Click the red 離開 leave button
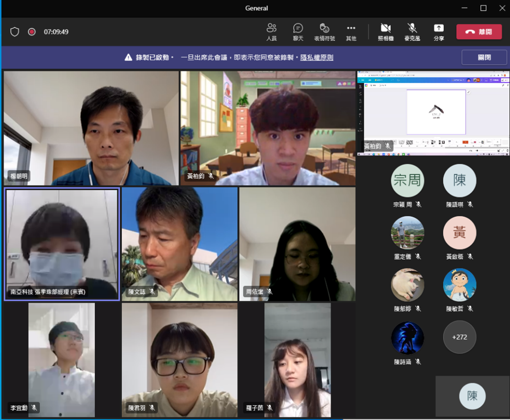Image resolution: width=510 pixels, height=420 pixels. 479,32
